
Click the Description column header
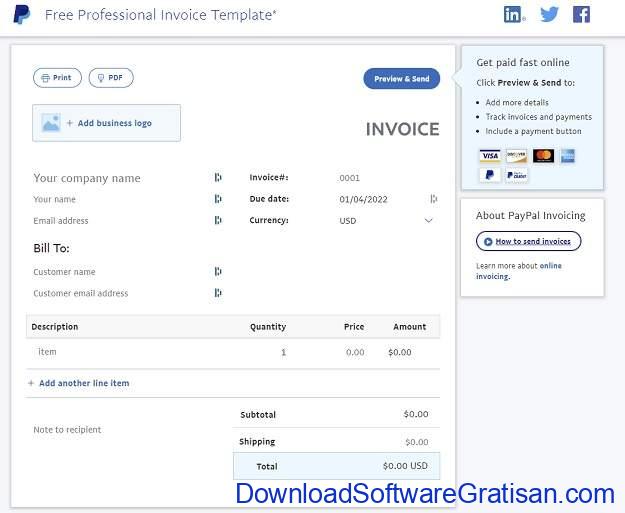55,326
